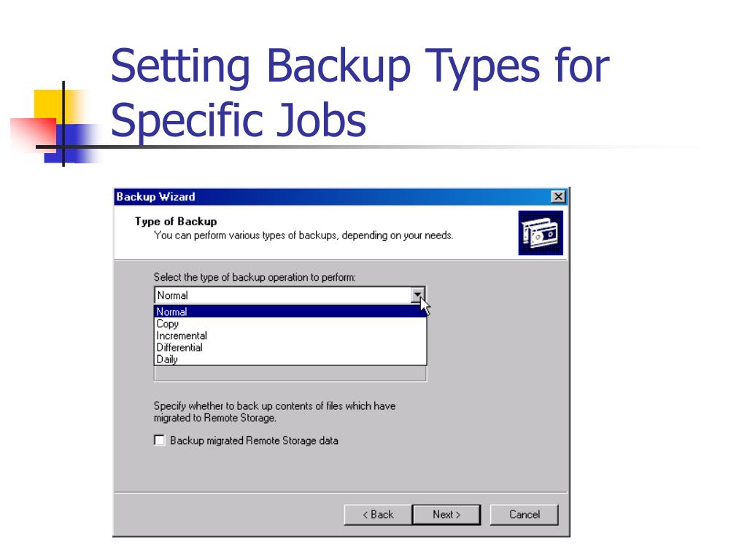Screen dimensions: 747x560
Task: Click the red square in the slide decoration
Action: click(34, 133)
